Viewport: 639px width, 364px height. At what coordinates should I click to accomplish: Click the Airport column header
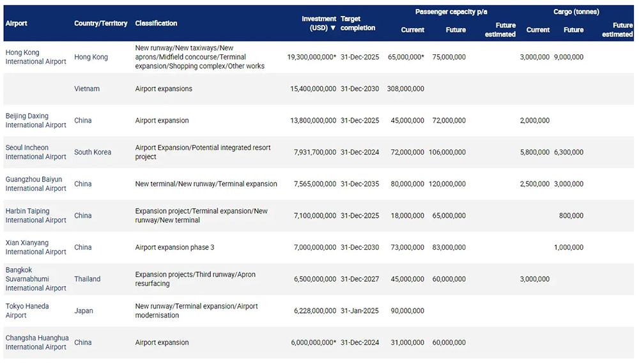coord(17,23)
